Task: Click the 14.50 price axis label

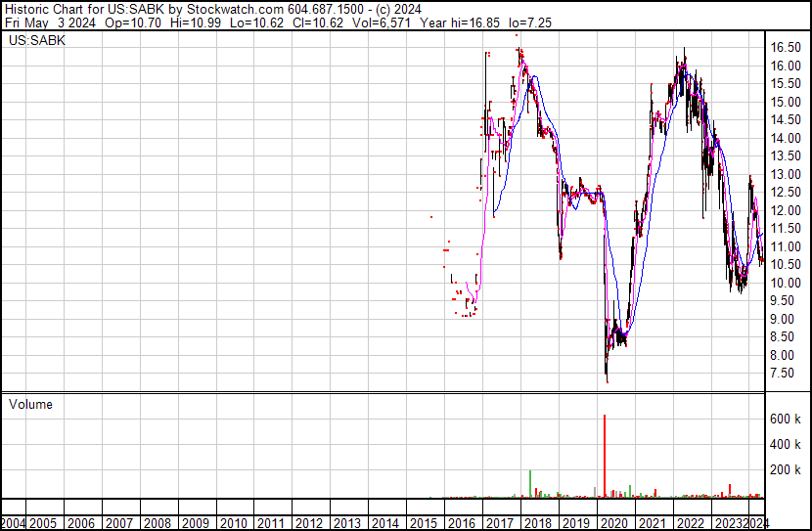Action: (786, 120)
